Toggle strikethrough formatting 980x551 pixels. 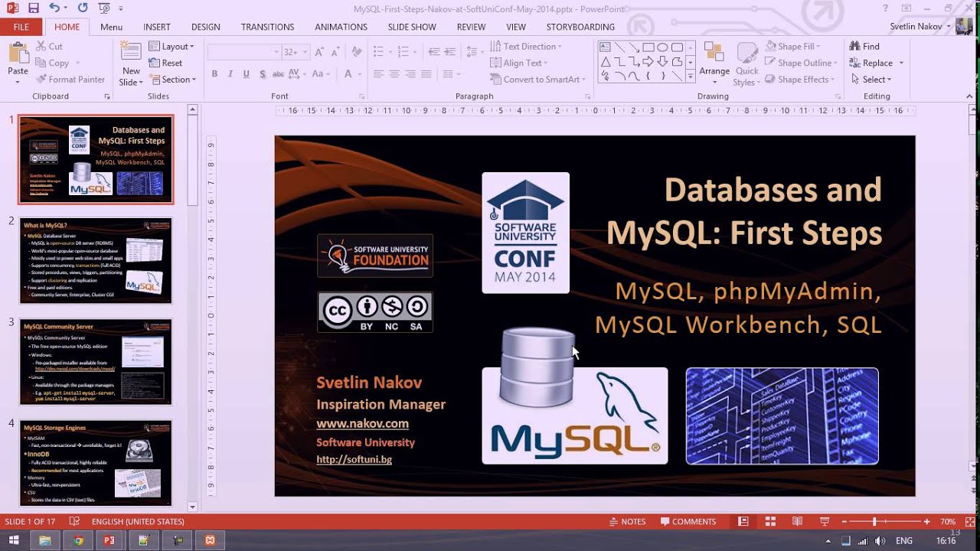click(279, 74)
